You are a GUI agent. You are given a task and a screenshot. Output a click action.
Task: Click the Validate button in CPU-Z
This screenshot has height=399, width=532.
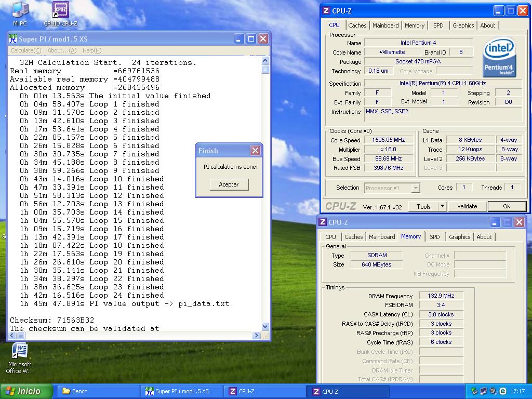click(x=467, y=206)
